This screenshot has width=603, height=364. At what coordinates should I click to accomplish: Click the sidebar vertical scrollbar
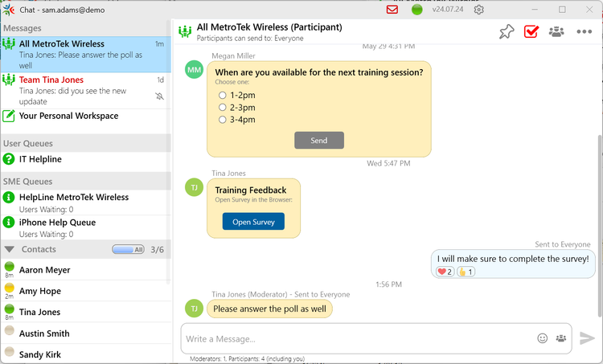tap(169, 152)
